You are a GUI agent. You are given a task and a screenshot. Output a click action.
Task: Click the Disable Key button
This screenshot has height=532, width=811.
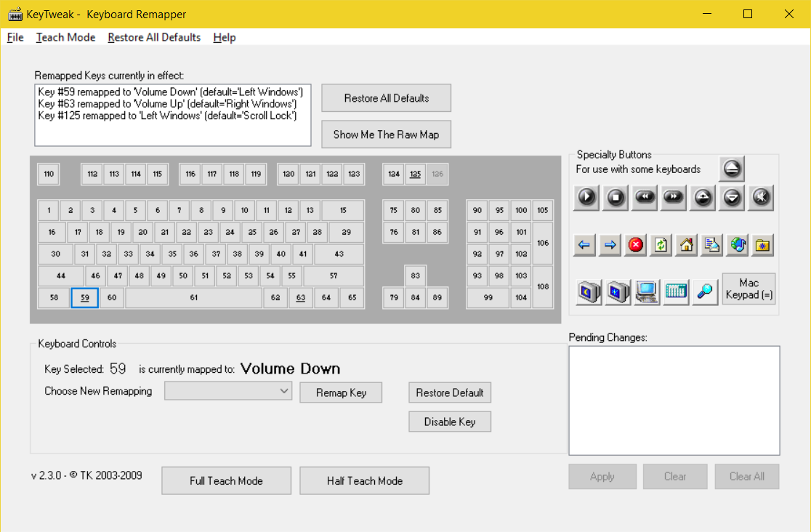pyautogui.click(x=449, y=422)
